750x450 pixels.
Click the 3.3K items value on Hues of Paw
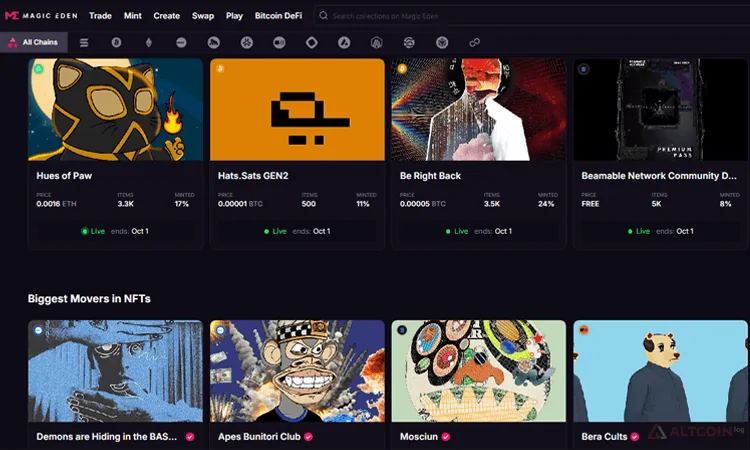click(126, 204)
